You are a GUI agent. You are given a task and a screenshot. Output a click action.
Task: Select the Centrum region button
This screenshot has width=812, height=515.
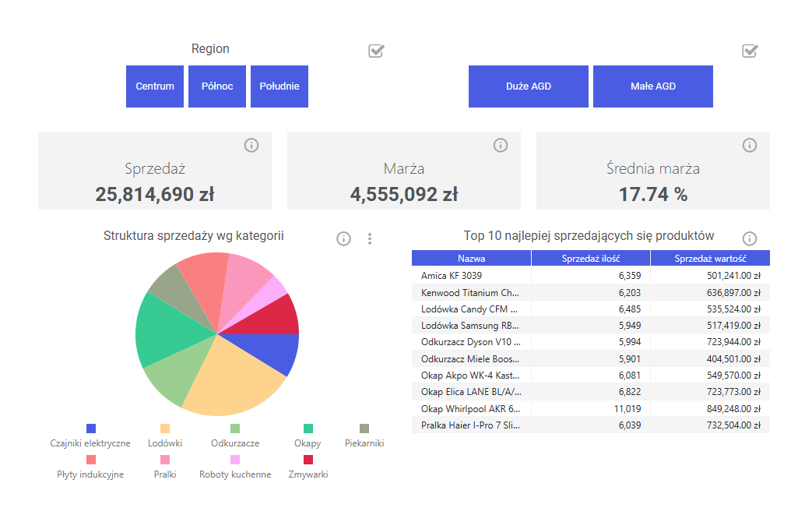155,86
